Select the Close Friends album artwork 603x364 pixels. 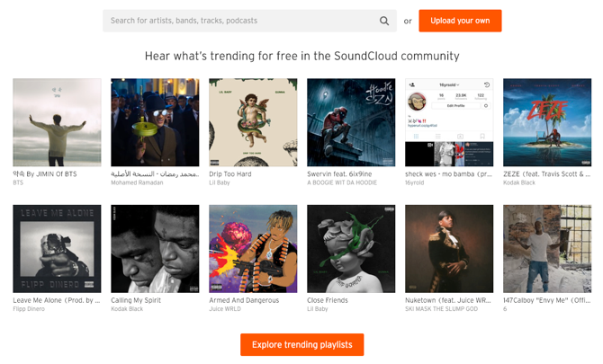click(x=351, y=249)
